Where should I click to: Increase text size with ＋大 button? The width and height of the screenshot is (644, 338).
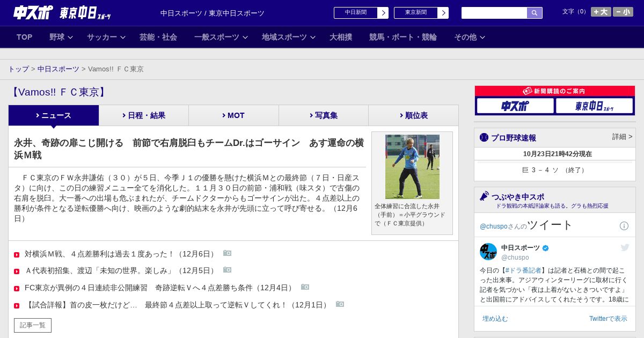(601, 12)
